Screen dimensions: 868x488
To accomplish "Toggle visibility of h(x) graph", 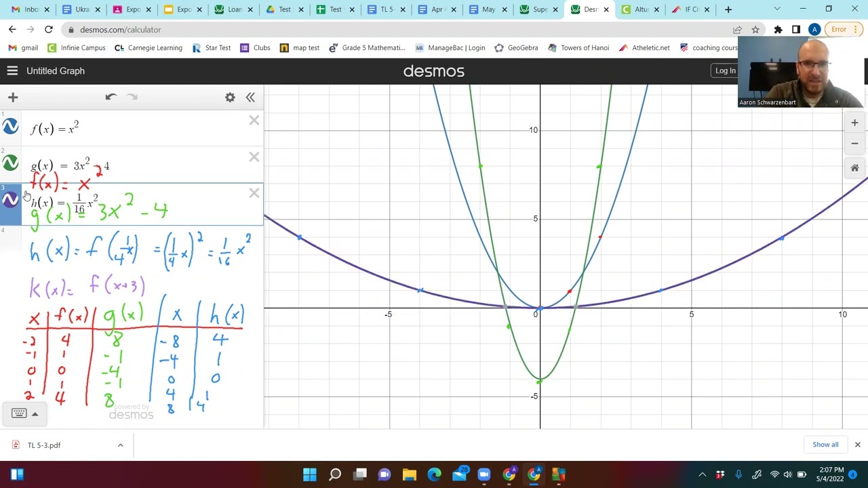I will 10,200.
